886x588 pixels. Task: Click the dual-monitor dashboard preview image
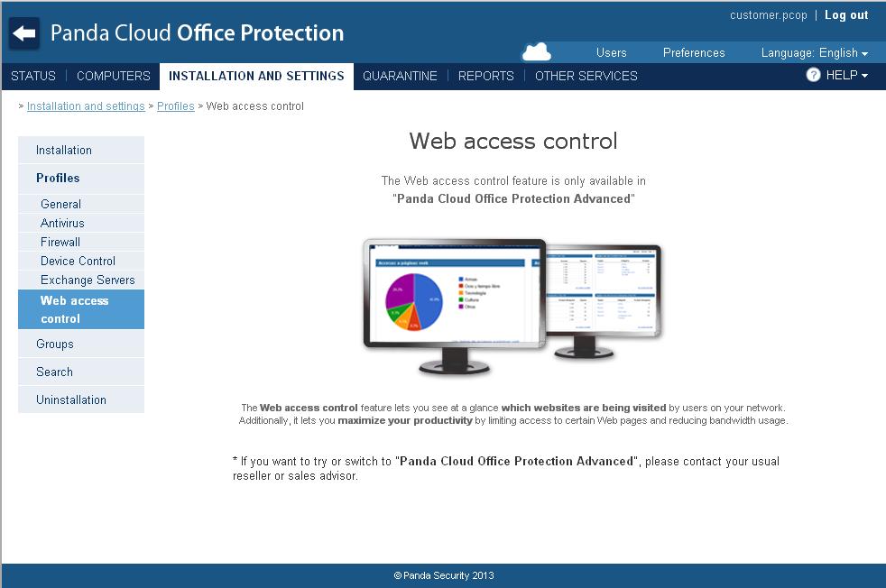pyautogui.click(x=514, y=307)
